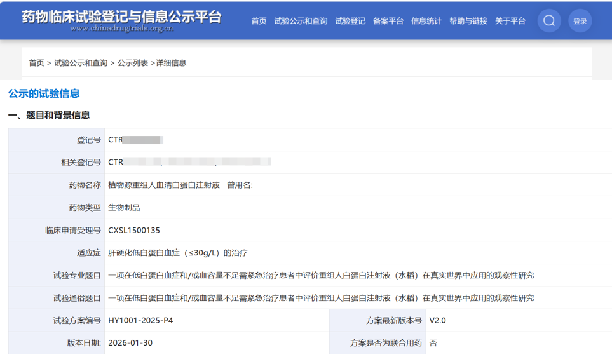Click the version date 2026-01-30

click(130, 343)
